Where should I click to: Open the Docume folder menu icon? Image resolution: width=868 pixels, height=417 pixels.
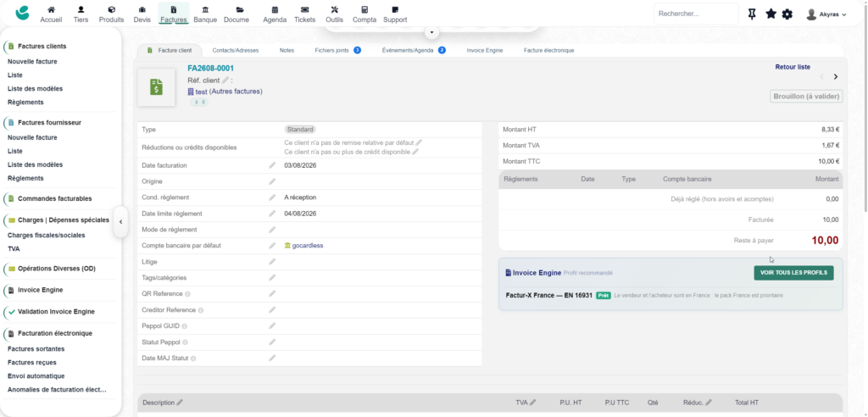(x=239, y=9)
